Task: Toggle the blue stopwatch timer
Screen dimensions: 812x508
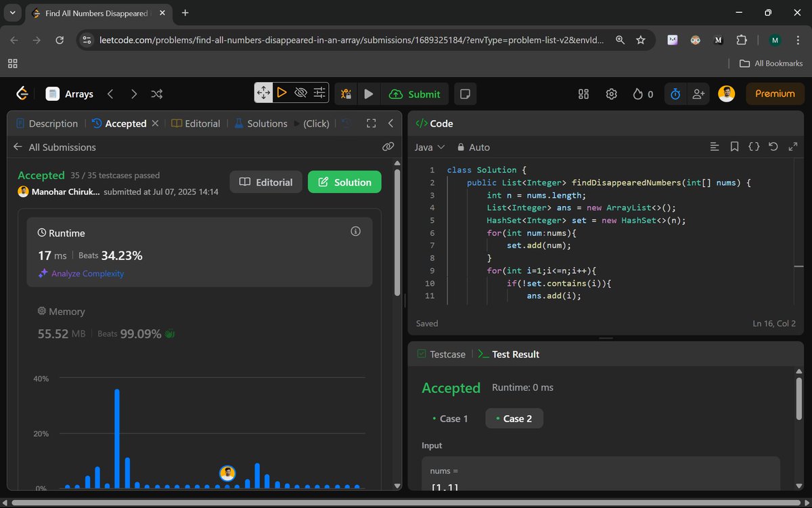Action: [675, 94]
